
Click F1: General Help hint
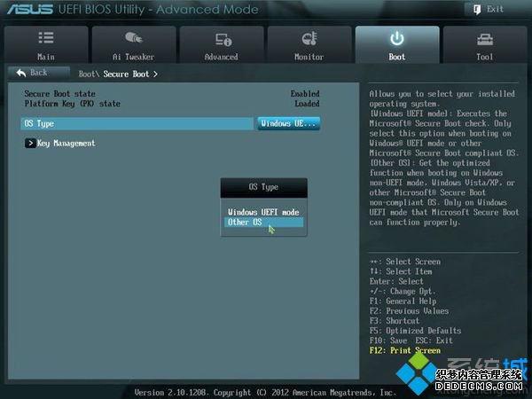[403, 301]
